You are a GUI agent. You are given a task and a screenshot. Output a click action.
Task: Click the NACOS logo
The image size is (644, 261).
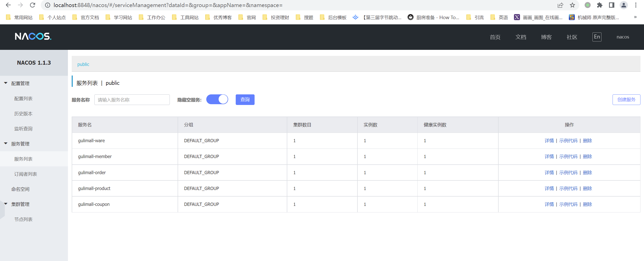(x=33, y=36)
